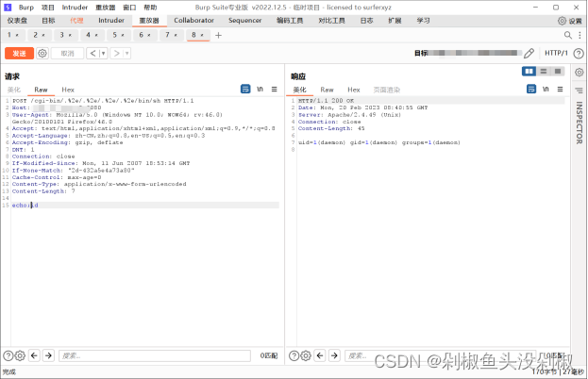The height and width of the screenshot is (379, 588).
Task: Open request pane hamburger menu
Action: pos(275,90)
